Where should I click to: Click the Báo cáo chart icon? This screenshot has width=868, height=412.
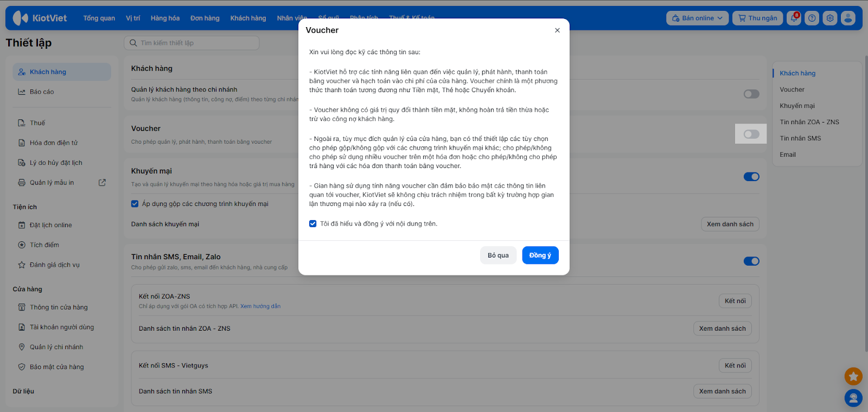pos(22,92)
